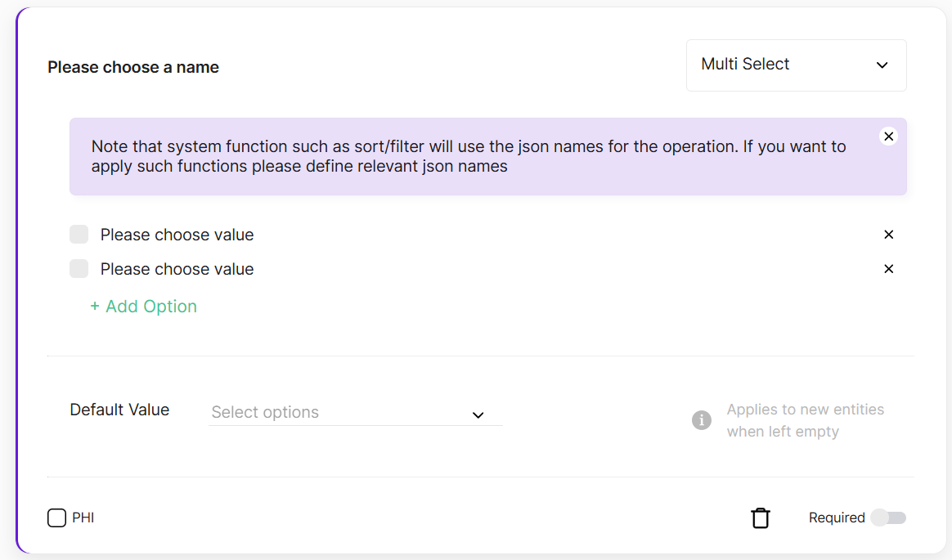Viewport: 952px width, 560px height.
Task: Remove the first Please choose value option
Action: pos(888,235)
